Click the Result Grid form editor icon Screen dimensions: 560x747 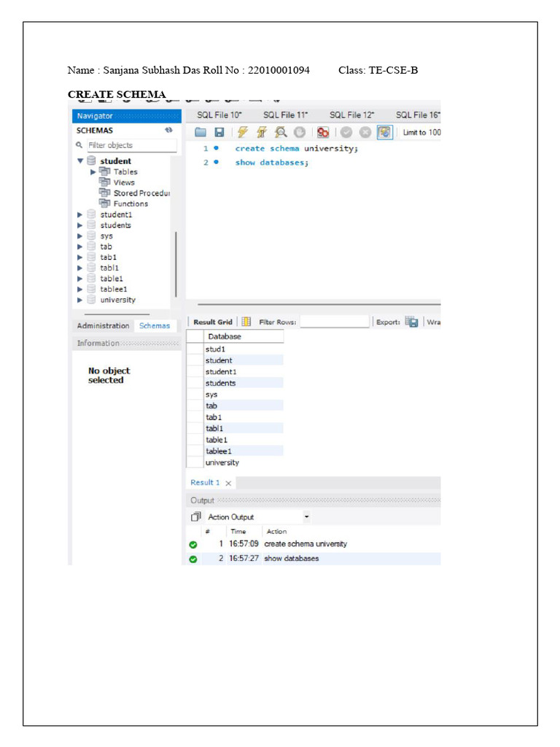(246, 322)
